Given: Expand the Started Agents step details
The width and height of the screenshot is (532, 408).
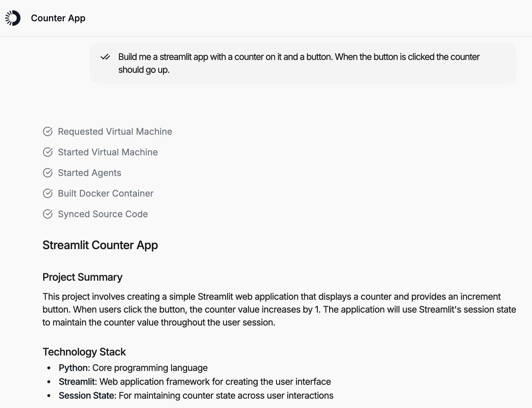Looking at the screenshot, I should pos(89,173).
